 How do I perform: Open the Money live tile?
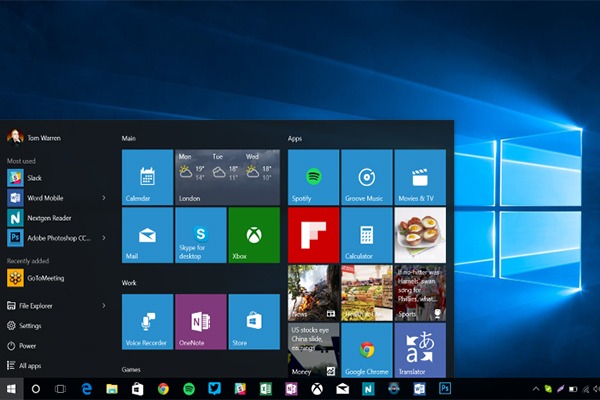click(x=313, y=350)
